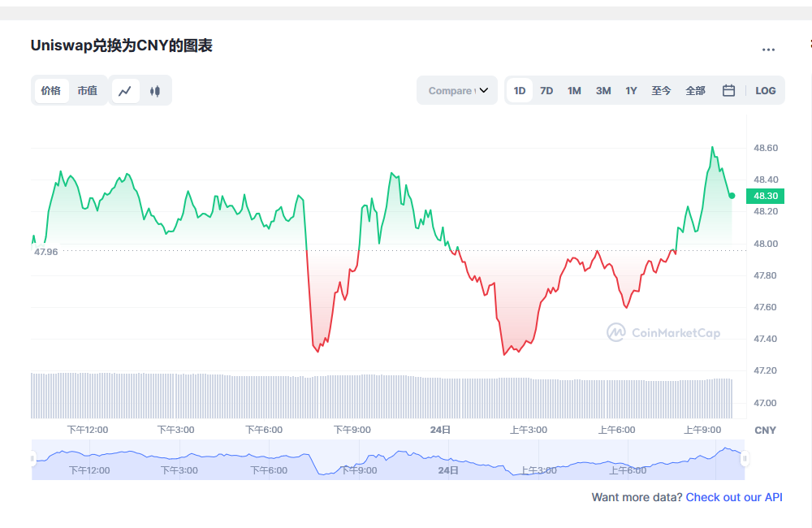Grab the left handle of range slider
The width and height of the screenshot is (812, 528).
point(32,459)
